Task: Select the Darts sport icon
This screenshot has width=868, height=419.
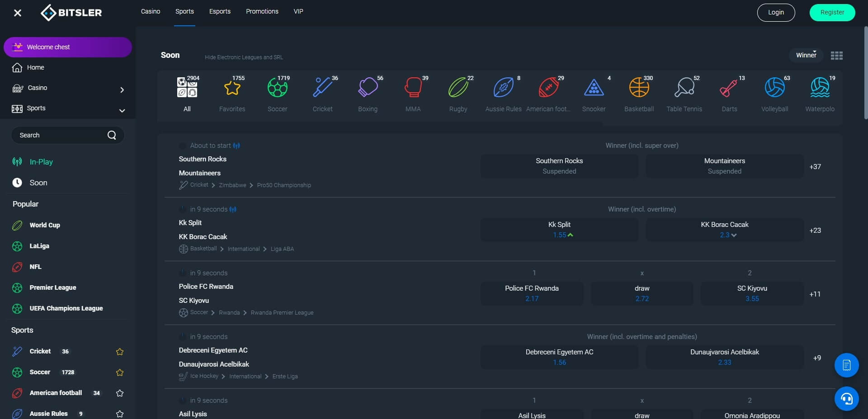Action: click(x=729, y=88)
